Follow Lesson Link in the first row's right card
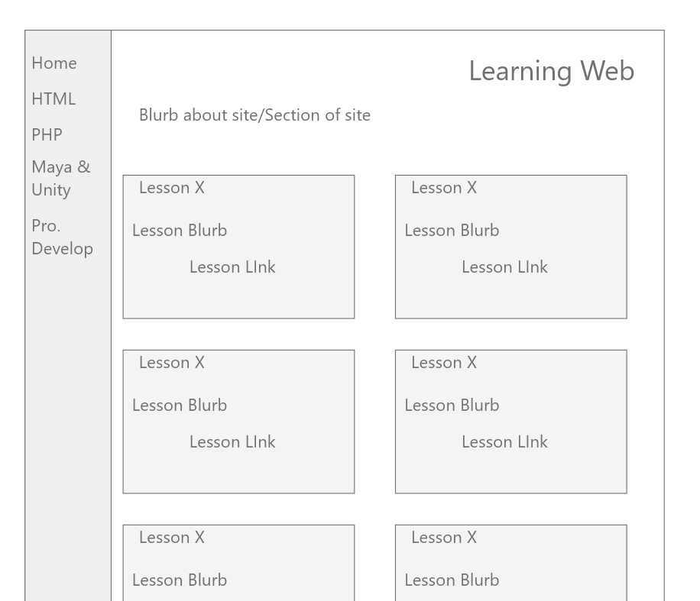The width and height of the screenshot is (700, 601). pos(504,267)
